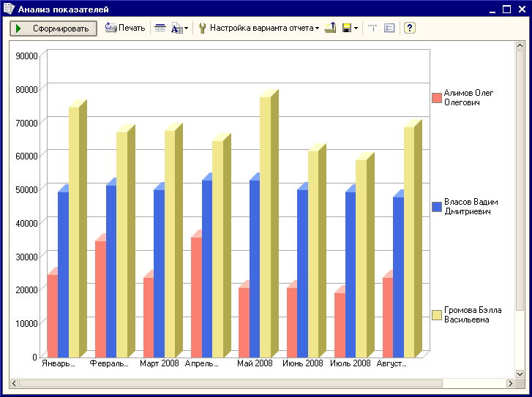
Task: Expand the text format icon dropdown arrow
Action: coord(187,28)
